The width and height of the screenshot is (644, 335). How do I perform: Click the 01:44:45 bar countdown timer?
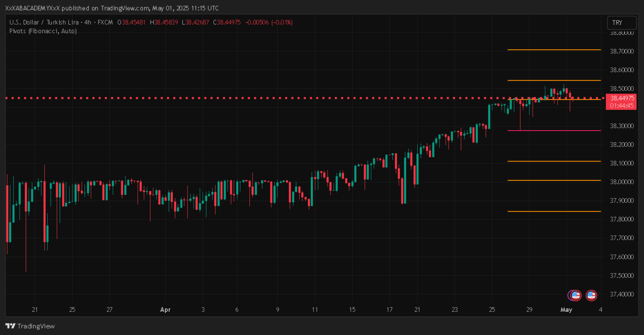coord(620,105)
